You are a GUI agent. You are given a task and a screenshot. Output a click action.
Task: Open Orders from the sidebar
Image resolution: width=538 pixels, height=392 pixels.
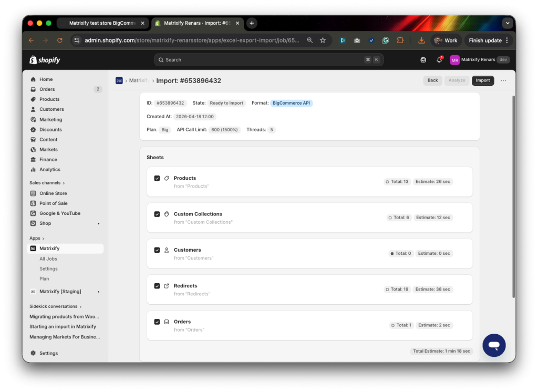pyautogui.click(x=33, y=89)
